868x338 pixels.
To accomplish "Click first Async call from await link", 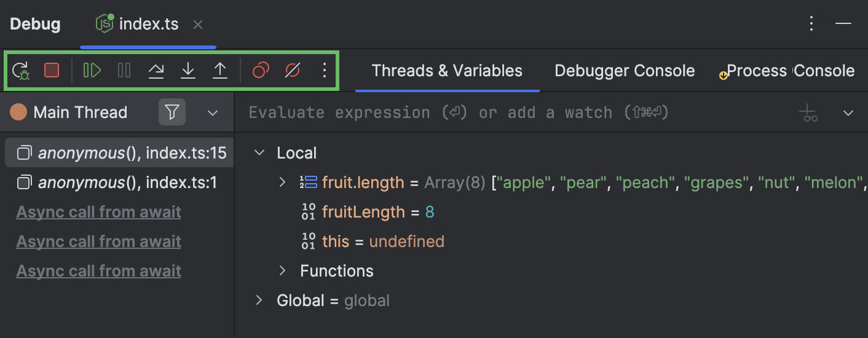I will point(98,212).
